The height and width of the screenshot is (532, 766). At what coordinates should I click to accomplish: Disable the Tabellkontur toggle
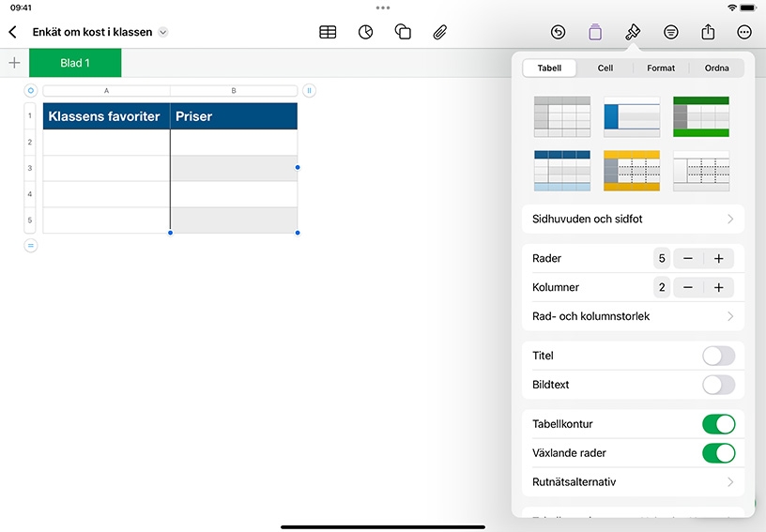pos(719,424)
